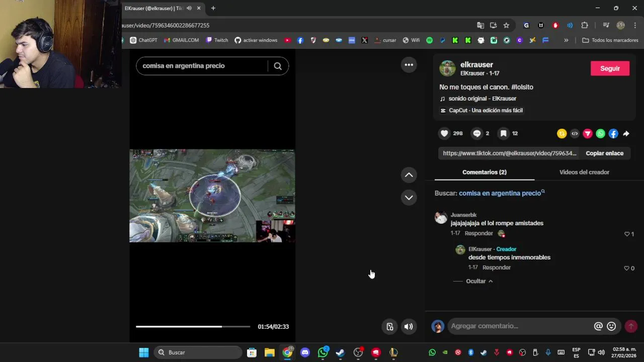
Task: Share video to Facebook
Action: click(613, 133)
